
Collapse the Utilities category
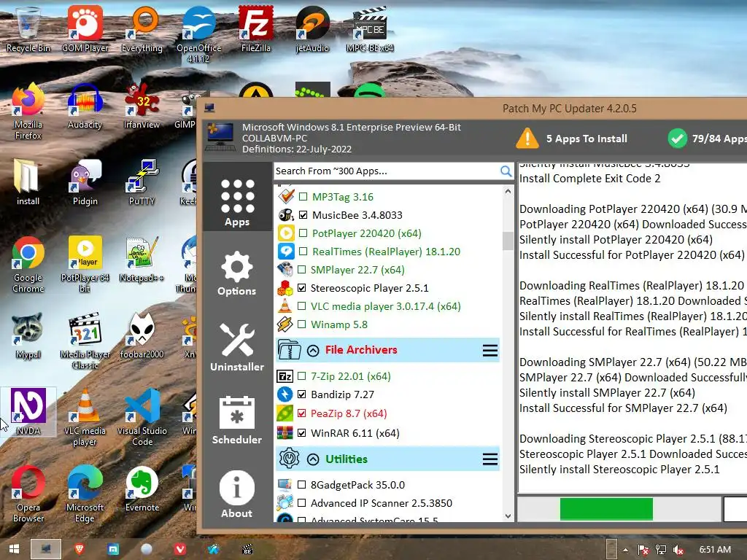coord(313,459)
